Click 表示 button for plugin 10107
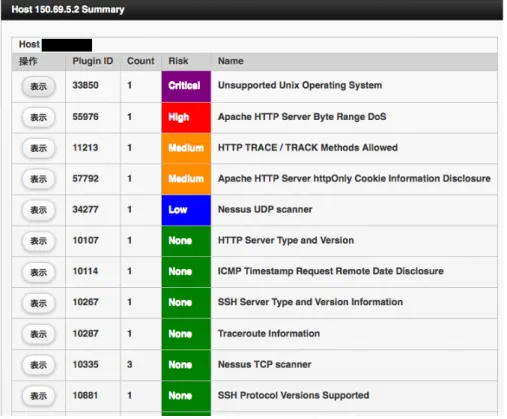This screenshot has height=419, width=507. click(x=38, y=241)
